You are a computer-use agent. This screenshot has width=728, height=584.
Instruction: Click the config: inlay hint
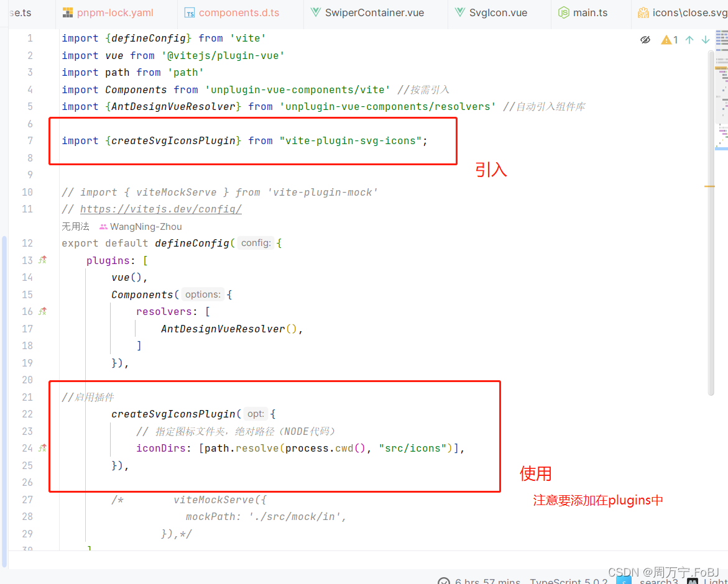pos(256,243)
